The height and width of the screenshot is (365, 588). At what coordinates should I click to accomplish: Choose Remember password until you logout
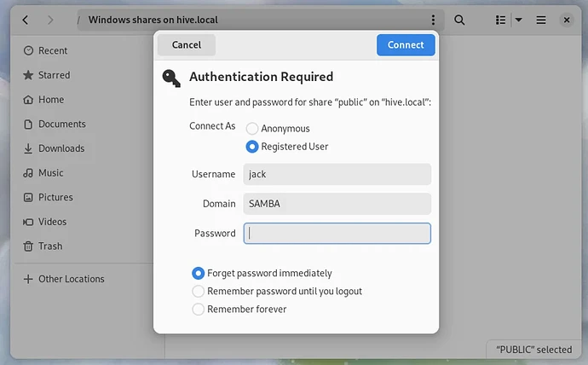[x=199, y=292]
